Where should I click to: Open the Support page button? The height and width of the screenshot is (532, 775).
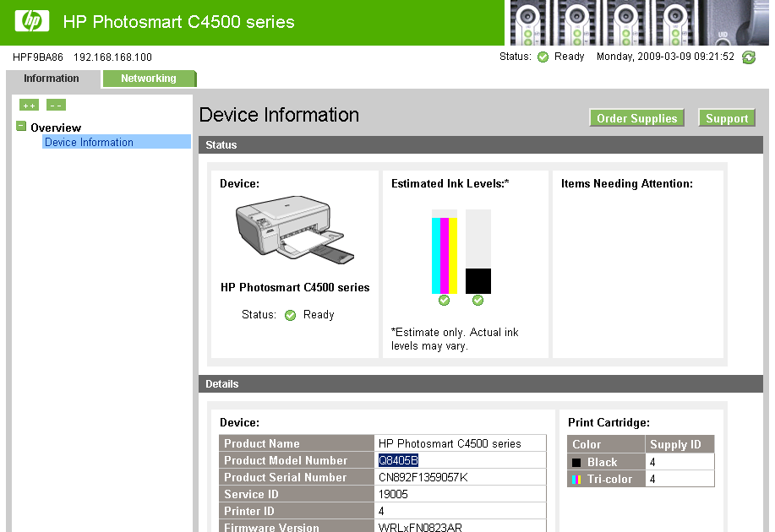tap(727, 118)
